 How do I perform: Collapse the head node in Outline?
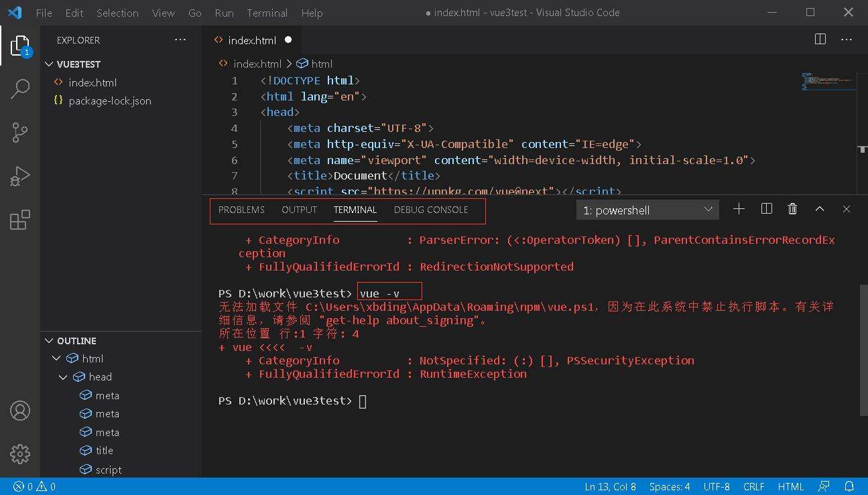pos(63,377)
